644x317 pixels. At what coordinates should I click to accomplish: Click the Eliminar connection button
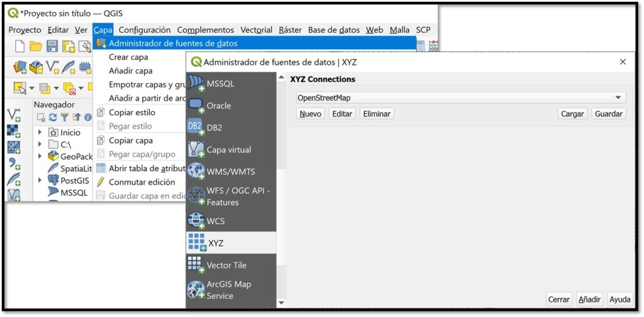click(x=377, y=114)
